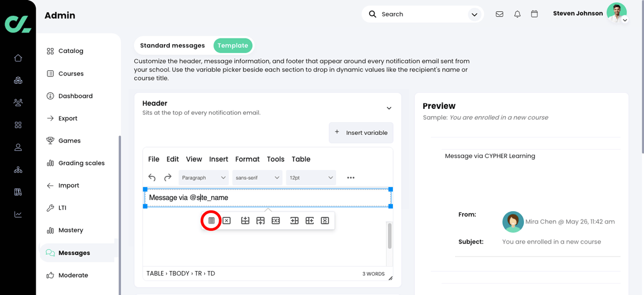
Task: Insert a column before the current column
Action: tap(295, 221)
